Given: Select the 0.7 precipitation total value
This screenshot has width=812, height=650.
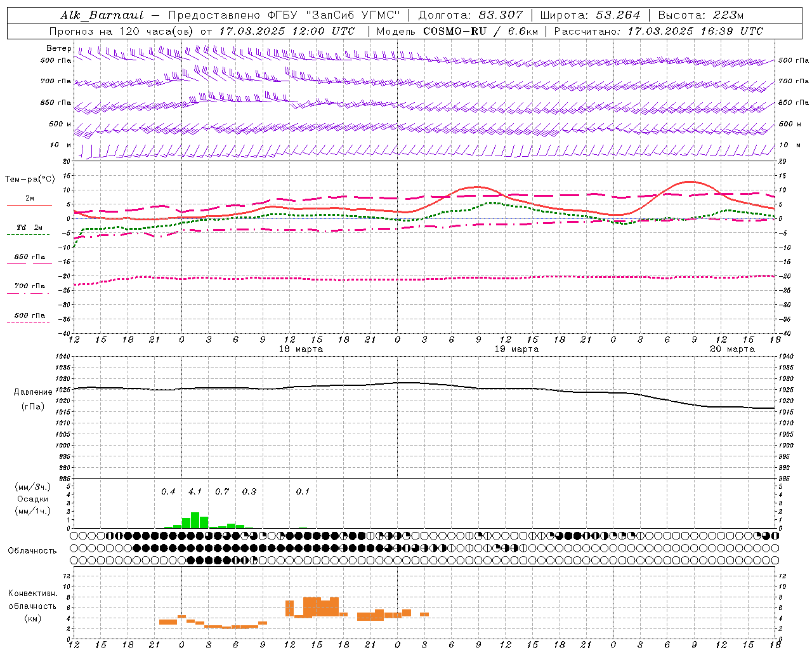Looking at the screenshot, I should pyautogui.click(x=222, y=492).
